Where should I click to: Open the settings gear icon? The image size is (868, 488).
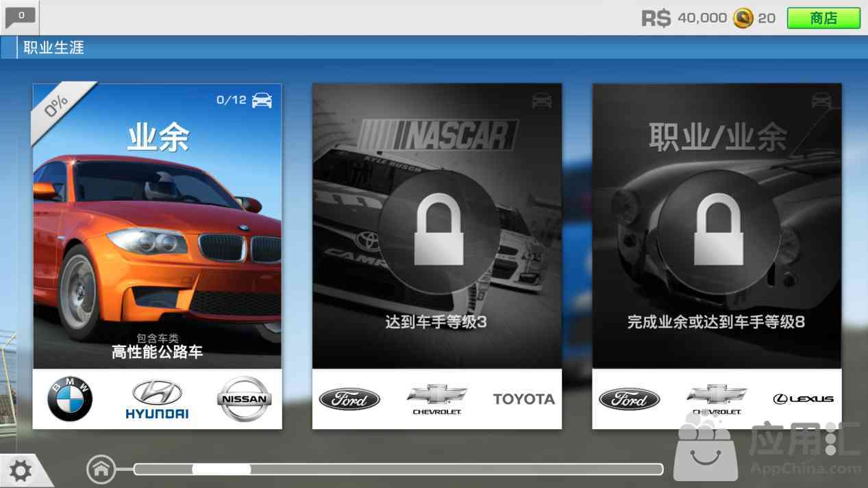[20, 471]
